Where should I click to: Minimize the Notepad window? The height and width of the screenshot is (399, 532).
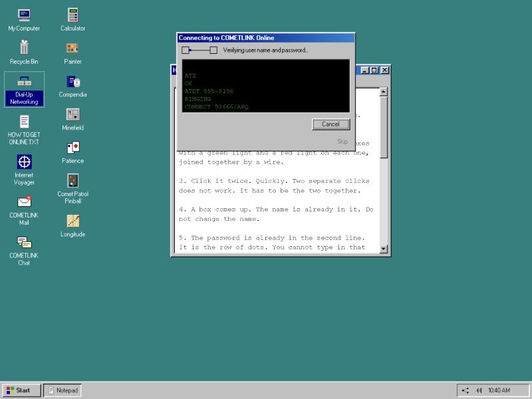tap(364, 70)
